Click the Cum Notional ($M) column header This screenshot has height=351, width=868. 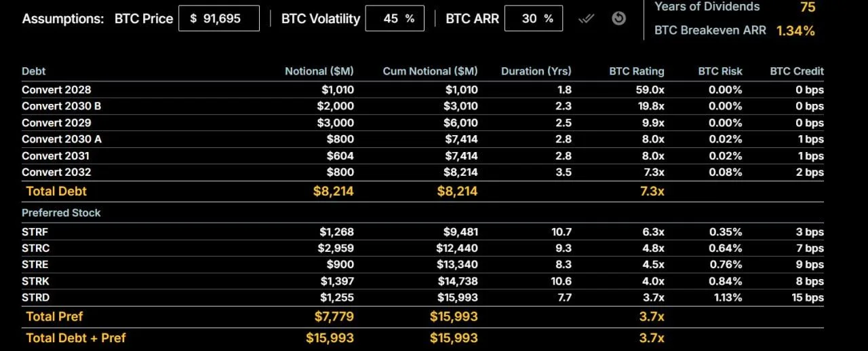[430, 71]
